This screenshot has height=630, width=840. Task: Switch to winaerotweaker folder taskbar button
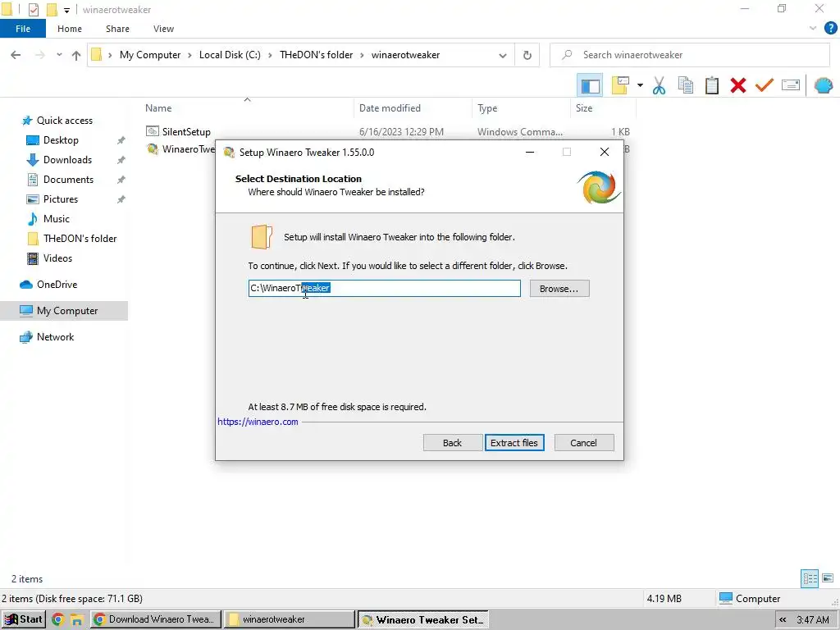[x=290, y=619]
